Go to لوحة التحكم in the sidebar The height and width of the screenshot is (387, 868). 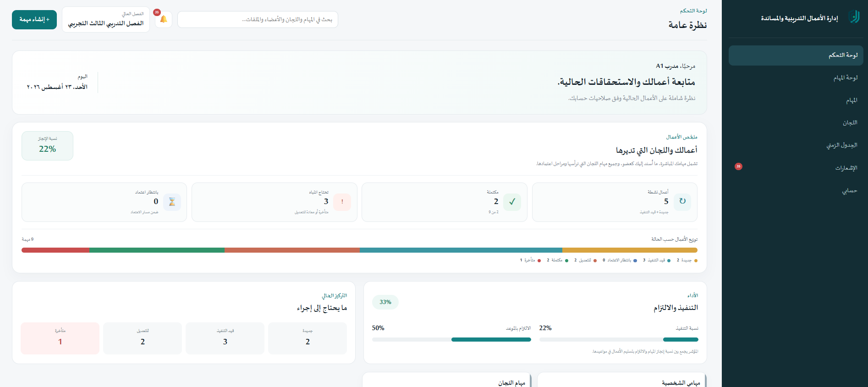click(796, 55)
